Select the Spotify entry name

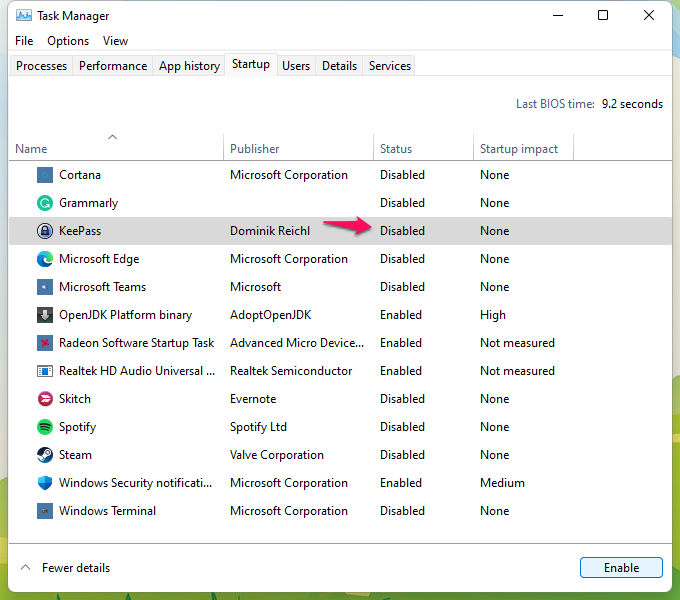pyautogui.click(x=77, y=427)
